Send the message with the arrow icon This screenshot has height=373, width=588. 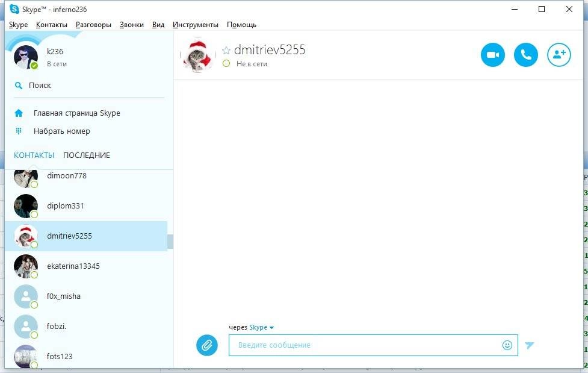click(x=529, y=345)
